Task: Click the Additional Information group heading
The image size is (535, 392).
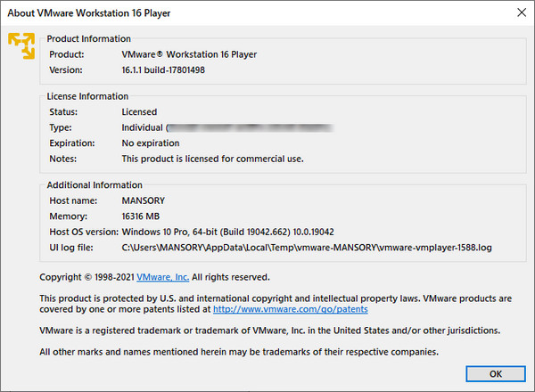Action: pyautogui.click(x=93, y=184)
